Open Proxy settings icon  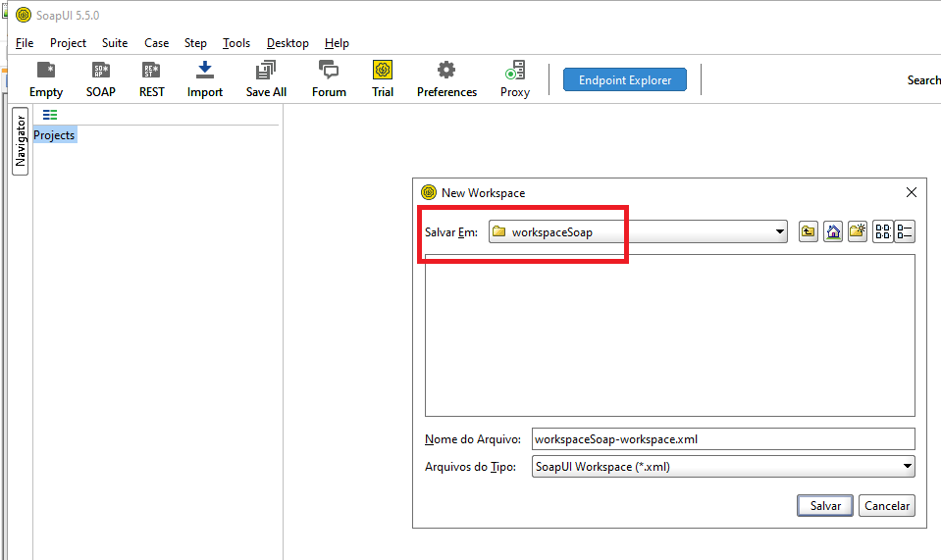point(515,79)
